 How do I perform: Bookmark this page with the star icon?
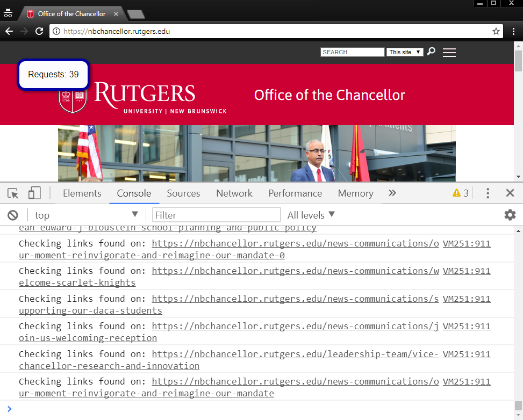[496, 31]
